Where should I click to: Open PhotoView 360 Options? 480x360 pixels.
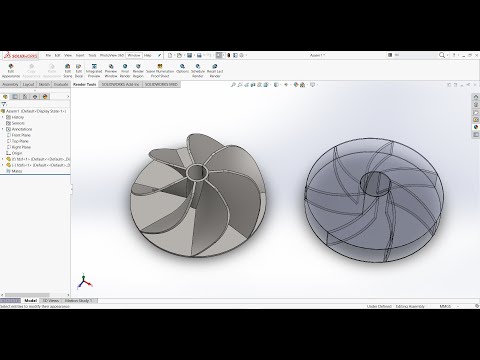[x=182, y=68]
